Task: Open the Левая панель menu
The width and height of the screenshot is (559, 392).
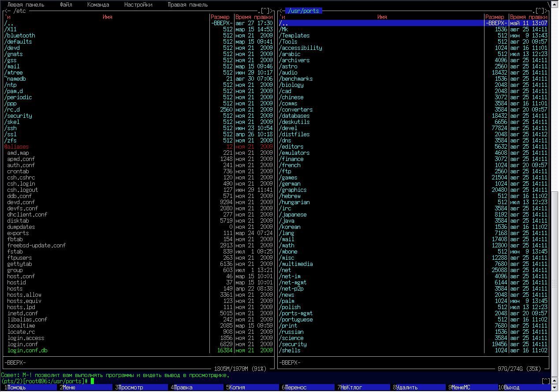Action: [26, 5]
